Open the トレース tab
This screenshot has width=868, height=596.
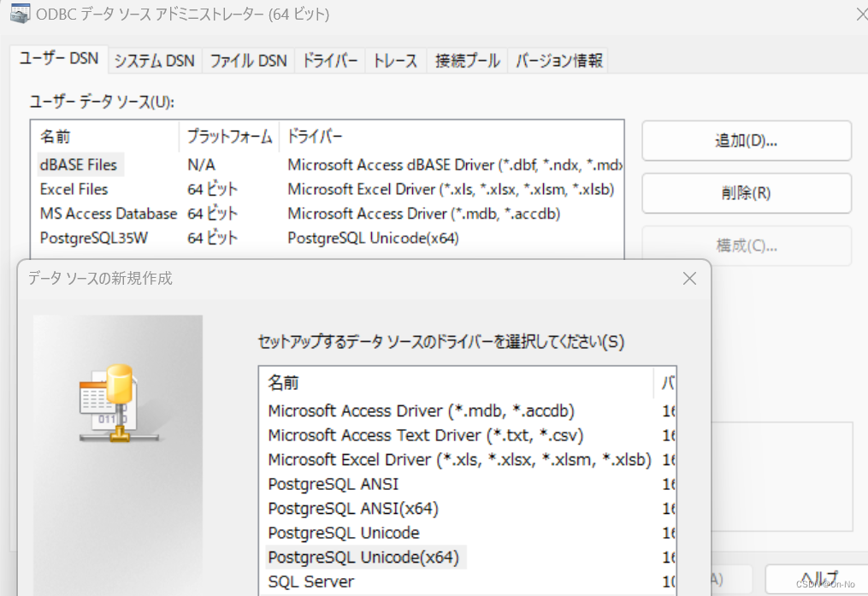394,60
